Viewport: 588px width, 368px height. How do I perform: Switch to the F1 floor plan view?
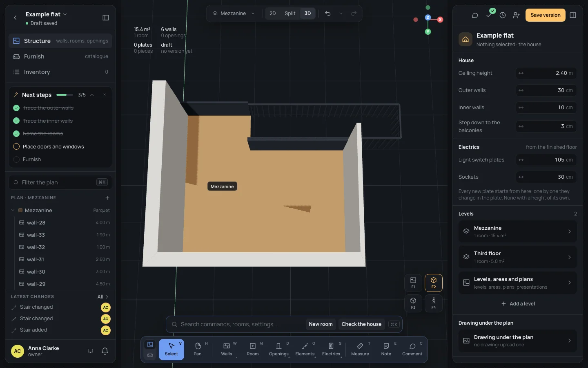point(413,283)
